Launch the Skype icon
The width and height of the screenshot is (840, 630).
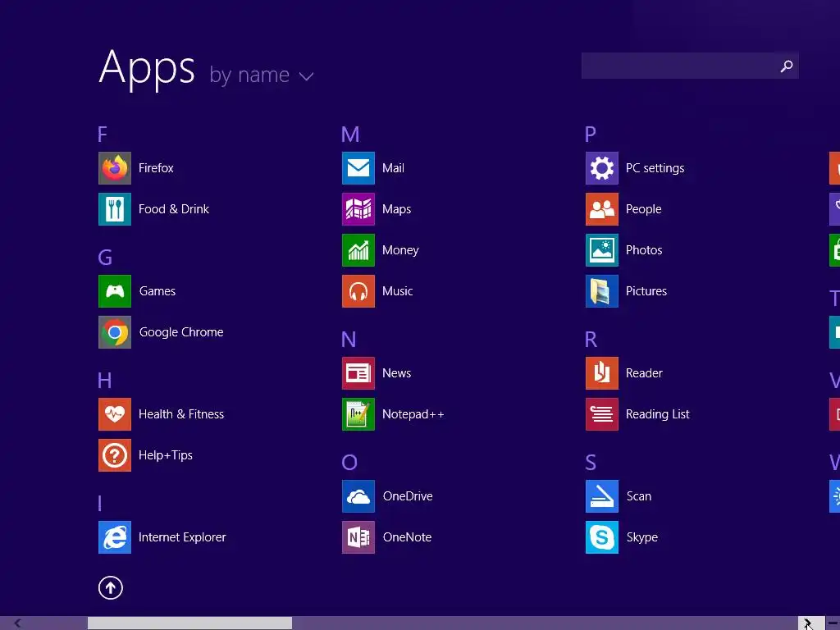pyautogui.click(x=602, y=537)
